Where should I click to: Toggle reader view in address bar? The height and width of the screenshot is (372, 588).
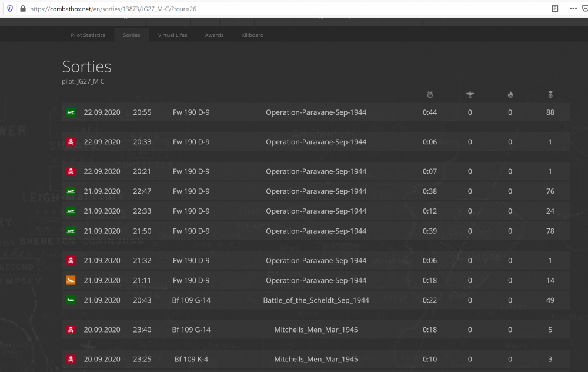click(x=554, y=9)
